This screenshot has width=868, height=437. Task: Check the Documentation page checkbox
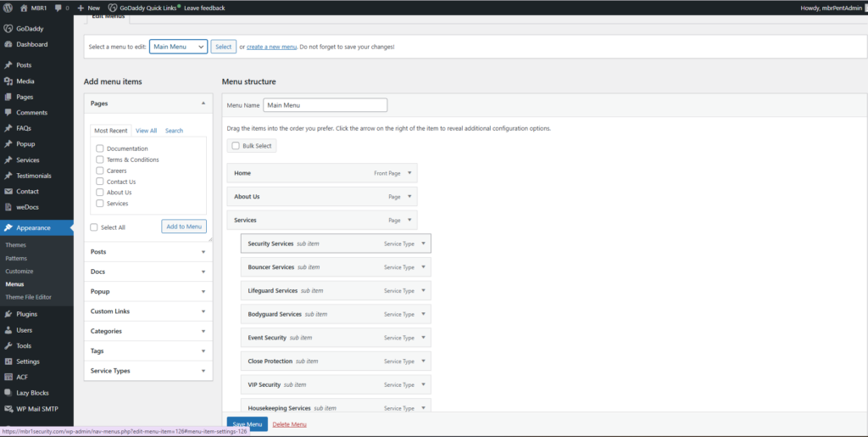100,148
